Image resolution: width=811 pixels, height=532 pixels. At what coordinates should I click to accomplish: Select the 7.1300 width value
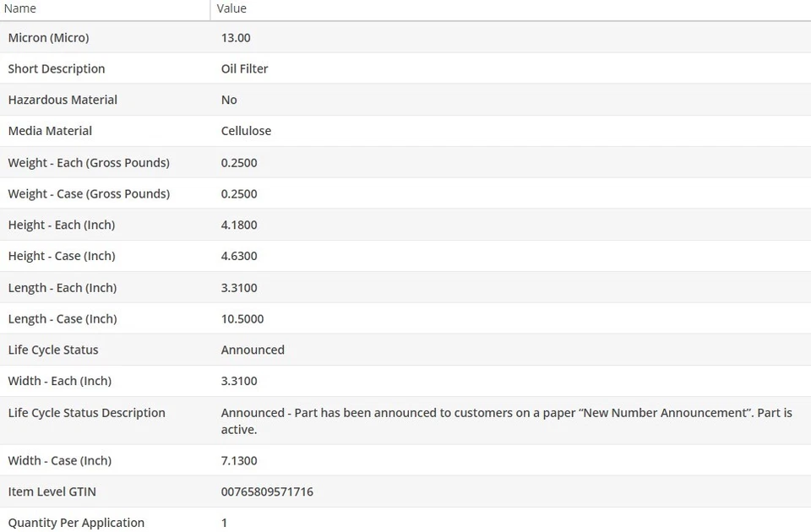coord(239,461)
